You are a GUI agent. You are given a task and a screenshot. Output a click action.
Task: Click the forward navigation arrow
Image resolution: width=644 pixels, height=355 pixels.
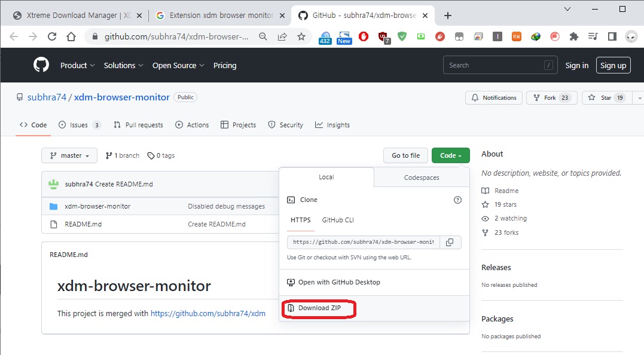coord(33,36)
